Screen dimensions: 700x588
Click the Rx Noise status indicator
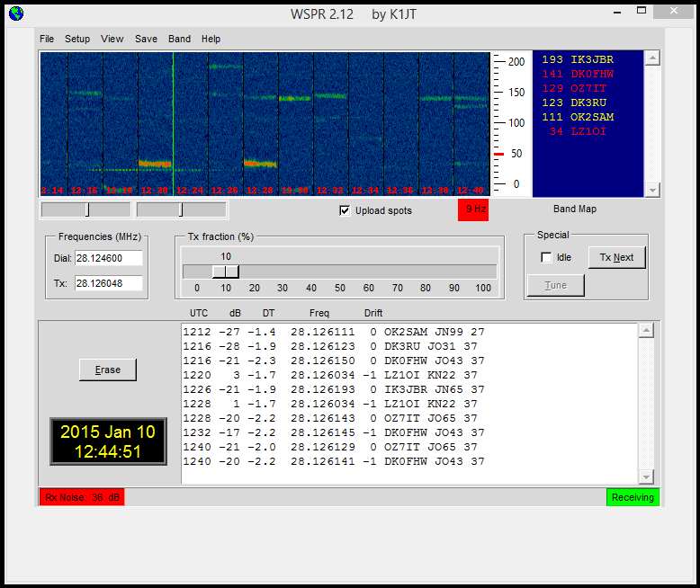point(82,497)
